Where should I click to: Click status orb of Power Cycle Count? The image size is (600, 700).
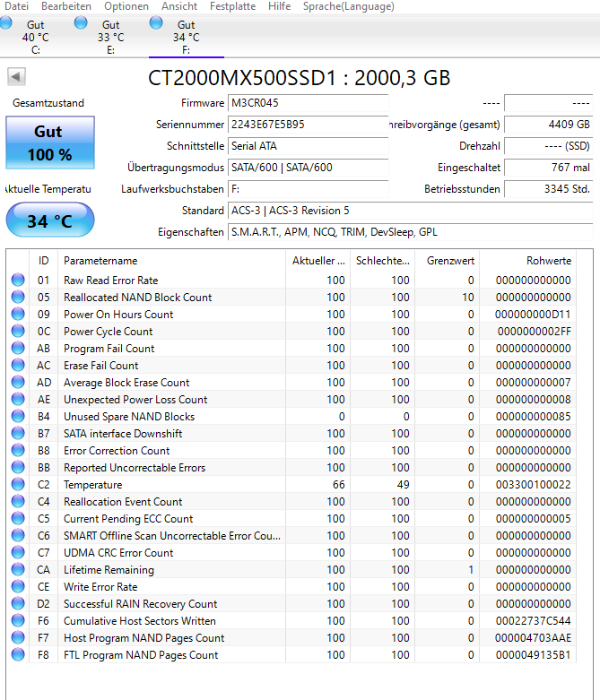tap(18, 331)
